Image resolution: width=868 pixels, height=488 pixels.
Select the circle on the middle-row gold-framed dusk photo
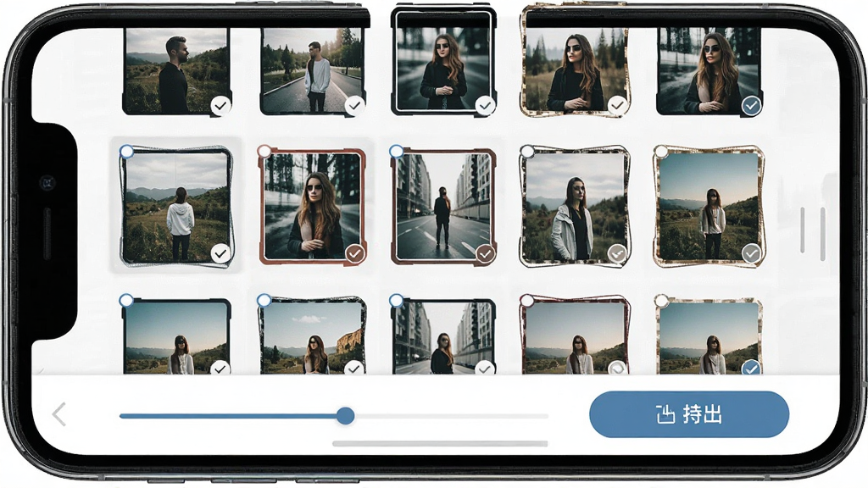(661, 151)
